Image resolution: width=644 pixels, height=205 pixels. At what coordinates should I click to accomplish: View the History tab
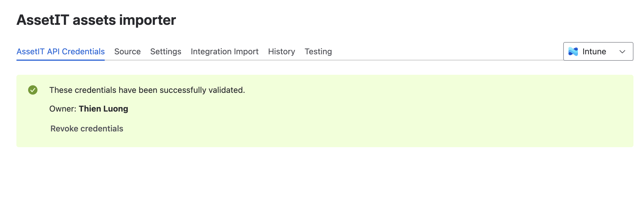pos(282,51)
